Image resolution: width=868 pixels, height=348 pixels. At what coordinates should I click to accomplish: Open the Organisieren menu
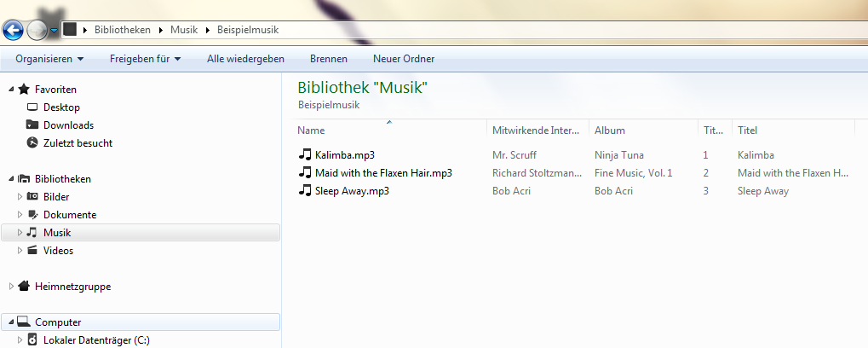[49, 59]
